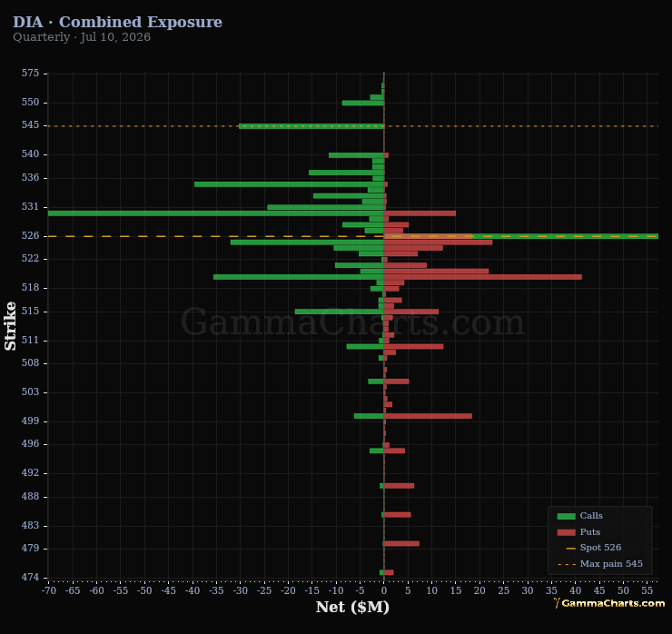Click the green bar extending right at strike 526
Image resolution: width=672 pixels, height=634 pixels.
tap(521, 236)
